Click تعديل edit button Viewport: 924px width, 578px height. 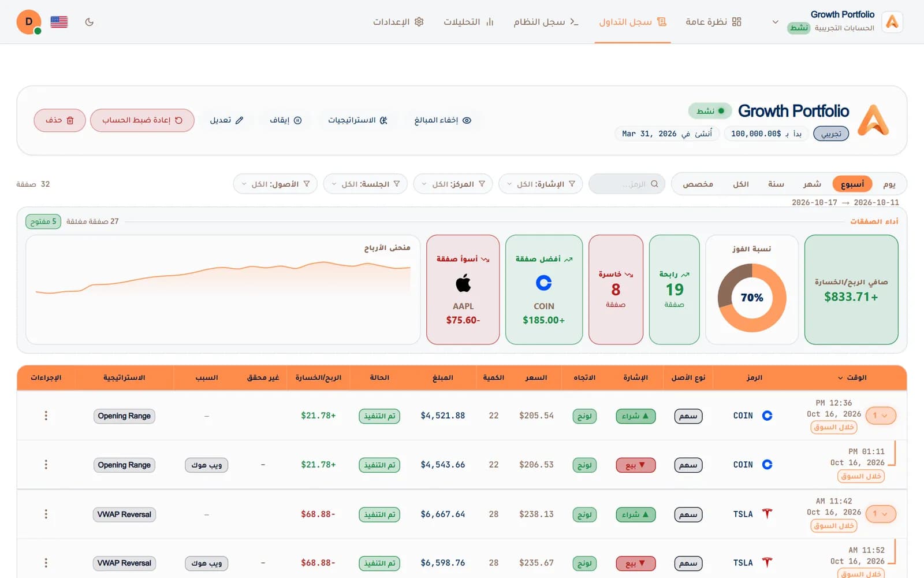tap(226, 120)
